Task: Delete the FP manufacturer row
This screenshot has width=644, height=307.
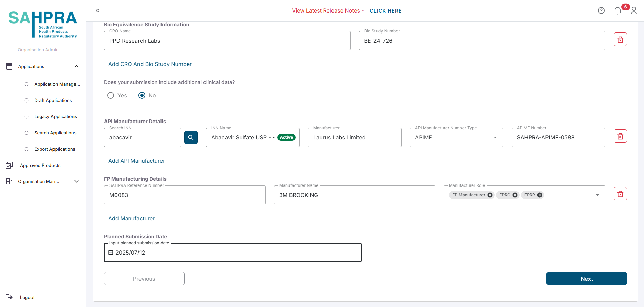Action: click(x=620, y=194)
